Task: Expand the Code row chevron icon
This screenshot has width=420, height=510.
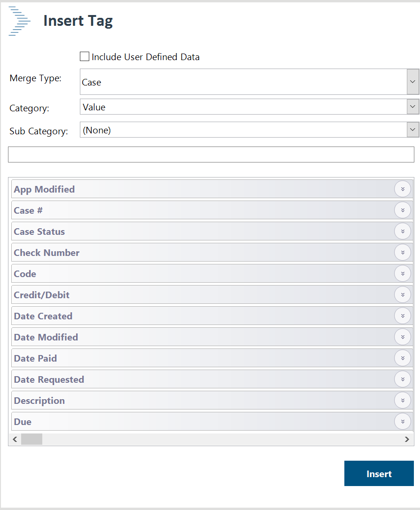Action: 402,274
